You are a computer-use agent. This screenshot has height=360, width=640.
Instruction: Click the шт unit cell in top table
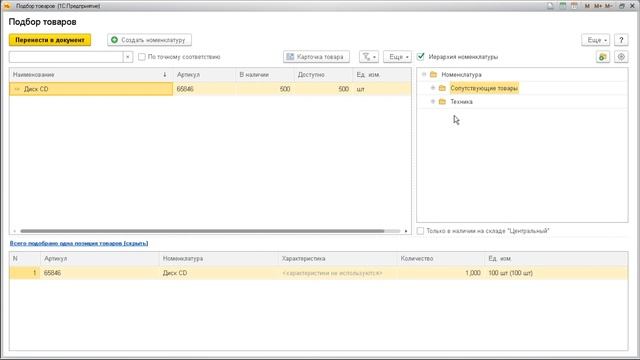382,89
